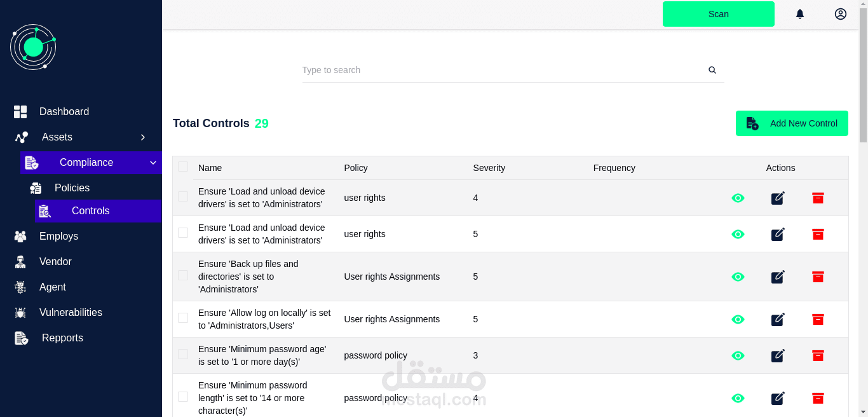Screen dimensions: 868x417
Task: Delete the 'Allow log on locally' control
Action: [x=818, y=319]
